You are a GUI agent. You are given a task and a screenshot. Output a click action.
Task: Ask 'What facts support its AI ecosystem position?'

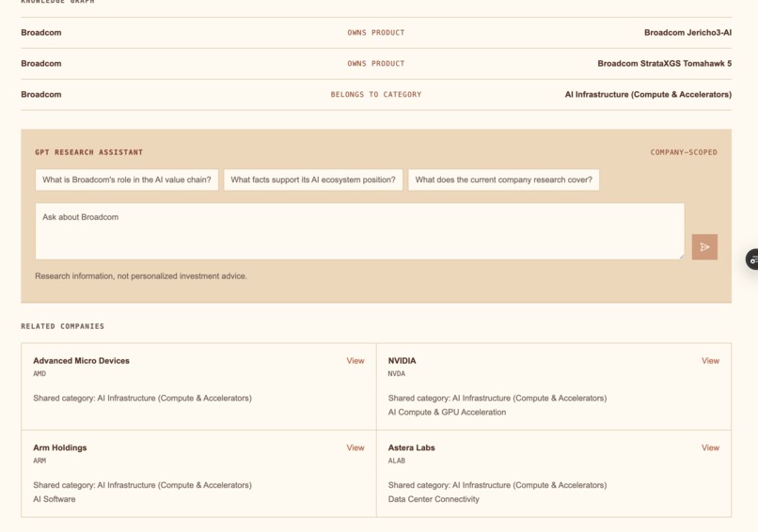[313, 180]
